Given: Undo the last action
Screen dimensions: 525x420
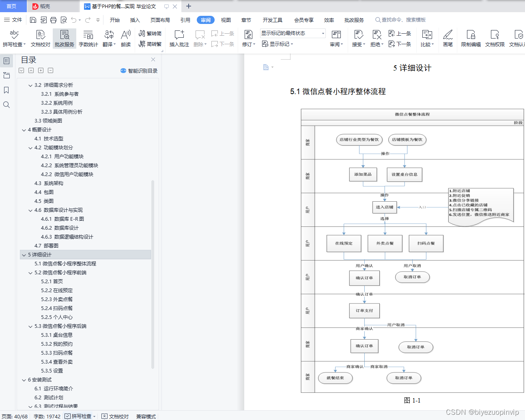Looking at the screenshot, I should (x=73, y=20).
